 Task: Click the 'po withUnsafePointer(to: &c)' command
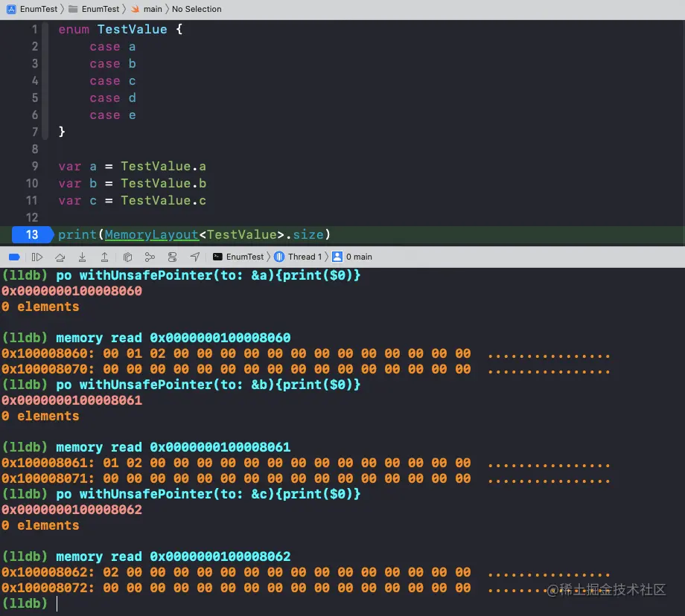click(x=208, y=494)
